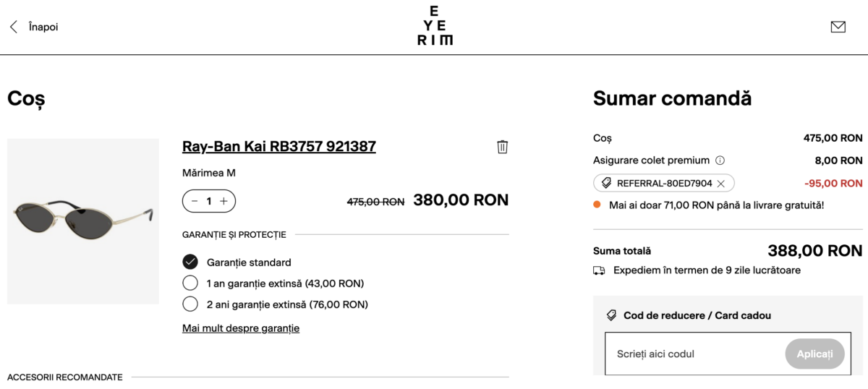Click the Eyerim logo

point(435,26)
